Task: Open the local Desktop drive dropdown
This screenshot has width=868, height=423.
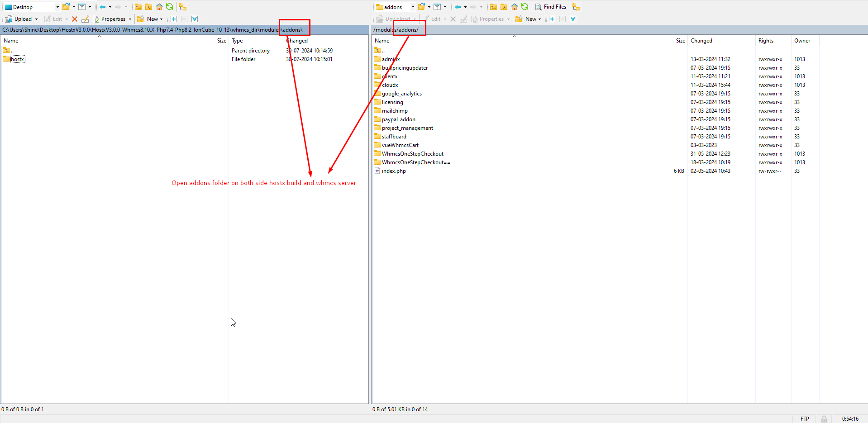Action: 57,7
